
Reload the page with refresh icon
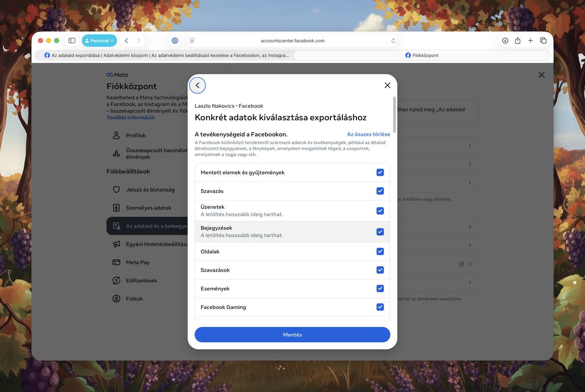click(393, 41)
